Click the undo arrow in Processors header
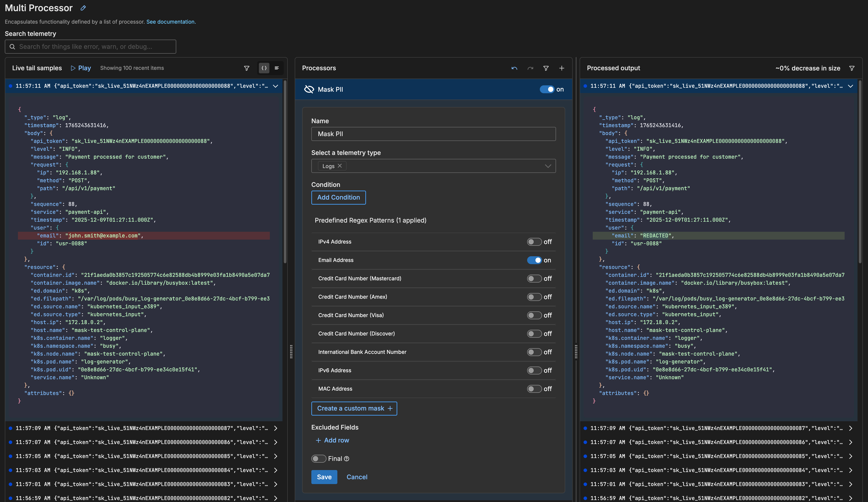The height and width of the screenshot is (502, 868). click(514, 68)
